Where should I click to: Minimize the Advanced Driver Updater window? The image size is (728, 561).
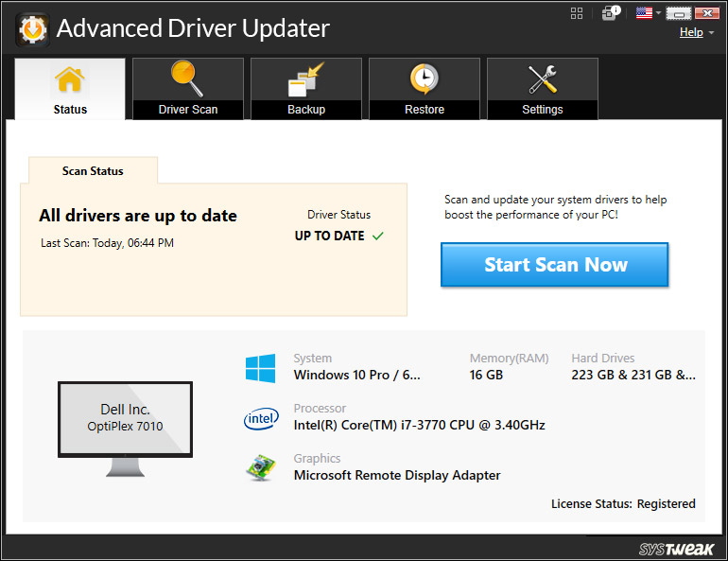678,13
